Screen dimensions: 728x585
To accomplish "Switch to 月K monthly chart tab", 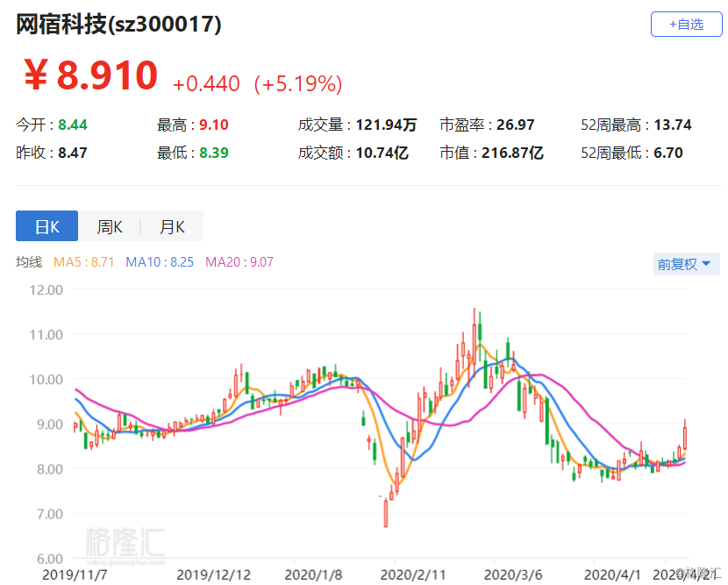I will coord(172,226).
